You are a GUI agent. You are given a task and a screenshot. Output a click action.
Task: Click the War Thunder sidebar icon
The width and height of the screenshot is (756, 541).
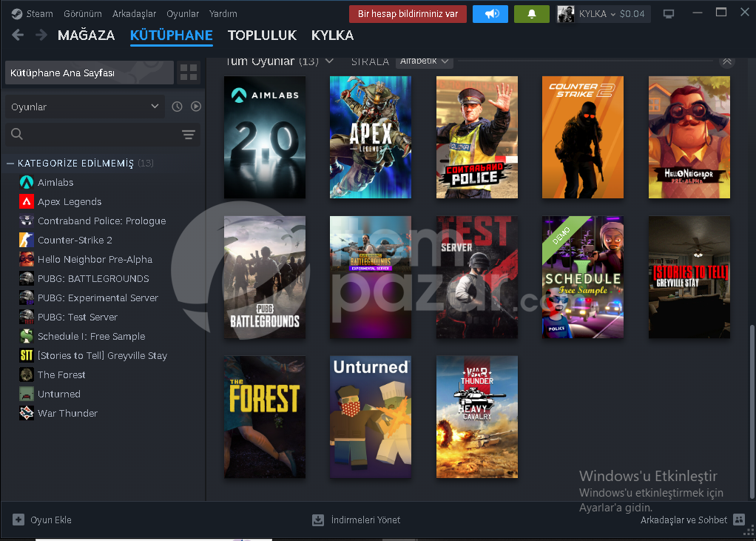(27, 413)
